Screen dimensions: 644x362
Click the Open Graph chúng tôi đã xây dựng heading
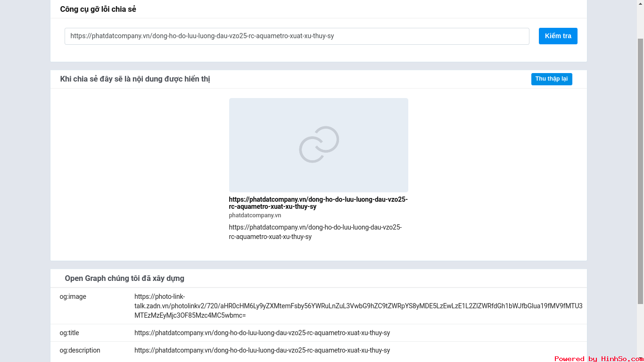pyautogui.click(x=124, y=278)
